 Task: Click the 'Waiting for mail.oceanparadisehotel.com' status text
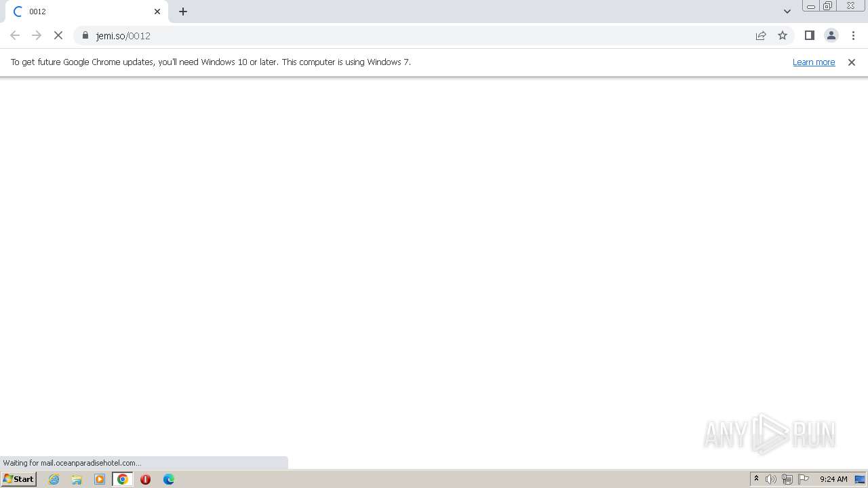coord(72,463)
